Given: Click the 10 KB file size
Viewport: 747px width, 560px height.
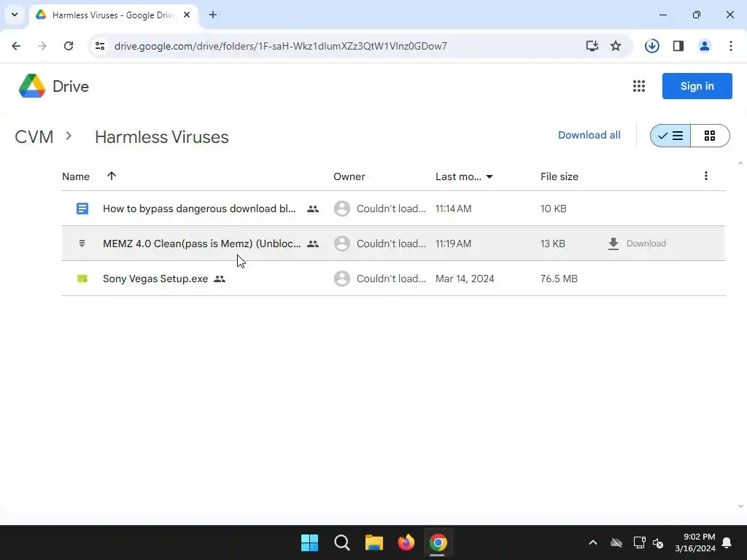Looking at the screenshot, I should click(554, 209).
